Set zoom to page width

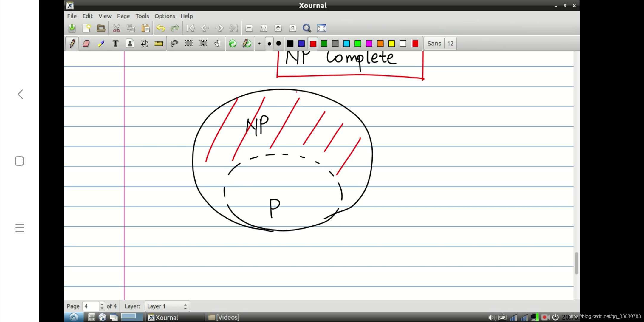[264, 28]
